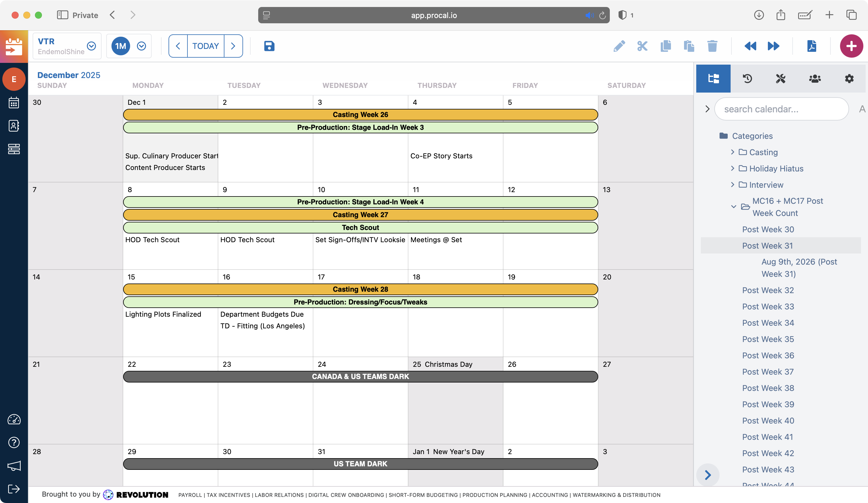Open the VTR calendar selector dropdown
This screenshot has width=868, height=503.
91,46
